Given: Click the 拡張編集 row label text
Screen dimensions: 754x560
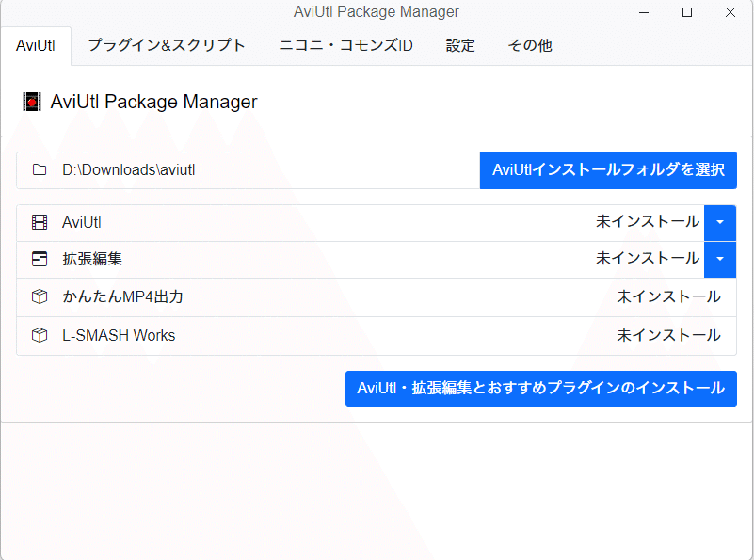Looking at the screenshot, I should tap(92, 259).
